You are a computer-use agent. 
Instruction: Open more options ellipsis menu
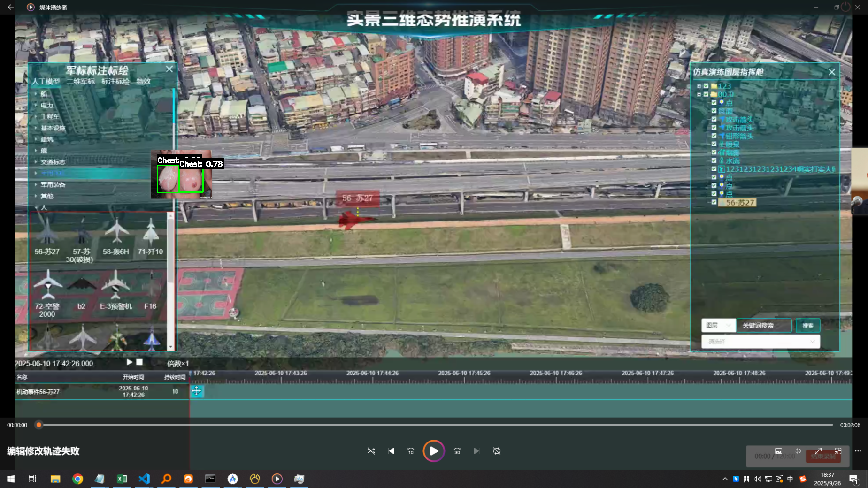858,451
